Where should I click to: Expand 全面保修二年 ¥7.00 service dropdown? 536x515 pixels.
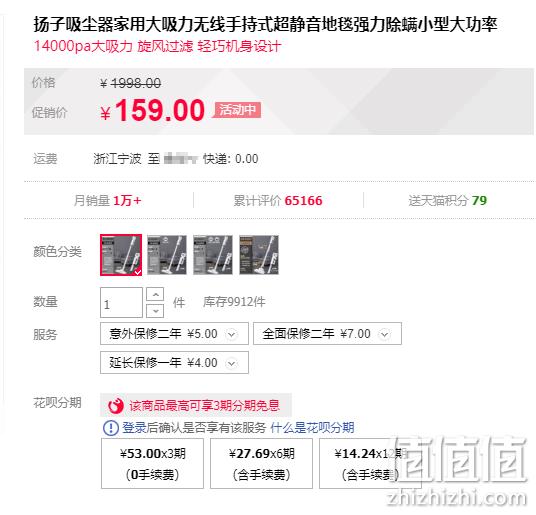327,334
